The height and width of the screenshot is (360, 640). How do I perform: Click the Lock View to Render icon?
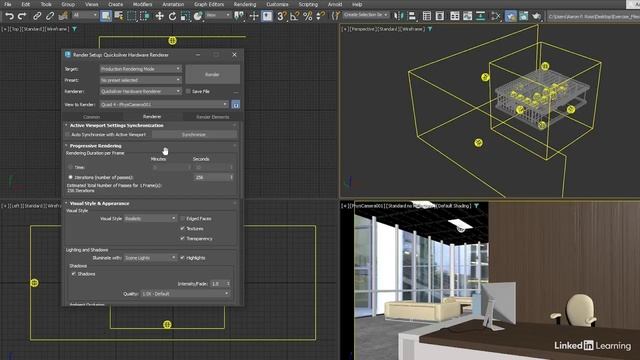pos(236,104)
